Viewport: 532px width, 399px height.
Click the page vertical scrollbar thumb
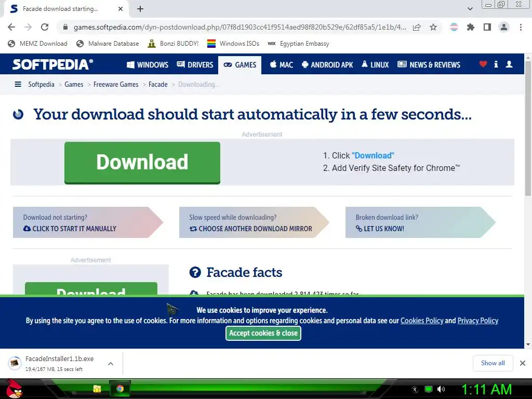(x=528, y=129)
